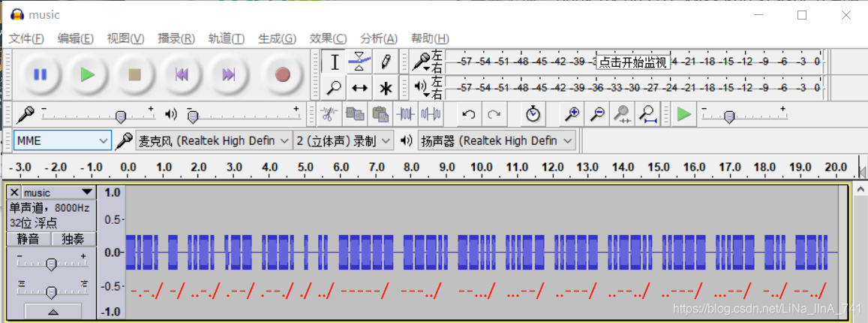Click the Play-at-speed green button
Image resolution: width=868 pixels, height=323 pixels.
[684, 115]
